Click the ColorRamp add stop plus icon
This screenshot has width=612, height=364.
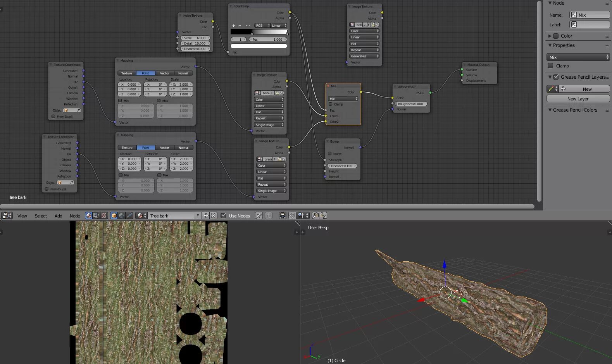(x=233, y=26)
